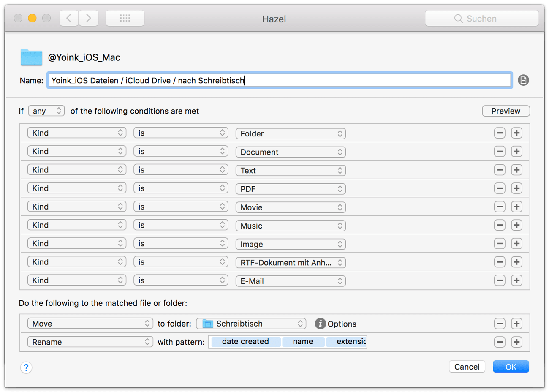Viewport: 549px width, 392px height.
Task: Click the @Yoink_iOS_Mac folder icon
Action: 31,57
